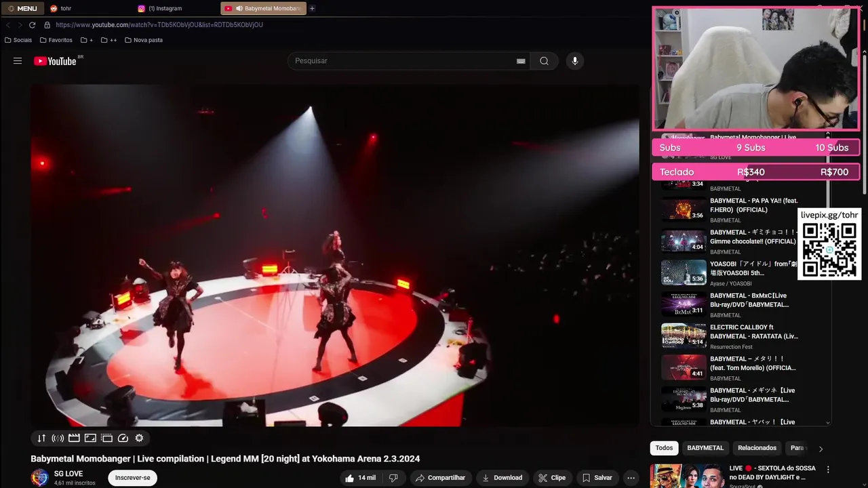The height and width of the screenshot is (488, 868).
Task: Select the Todos filter chip
Action: (665, 448)
